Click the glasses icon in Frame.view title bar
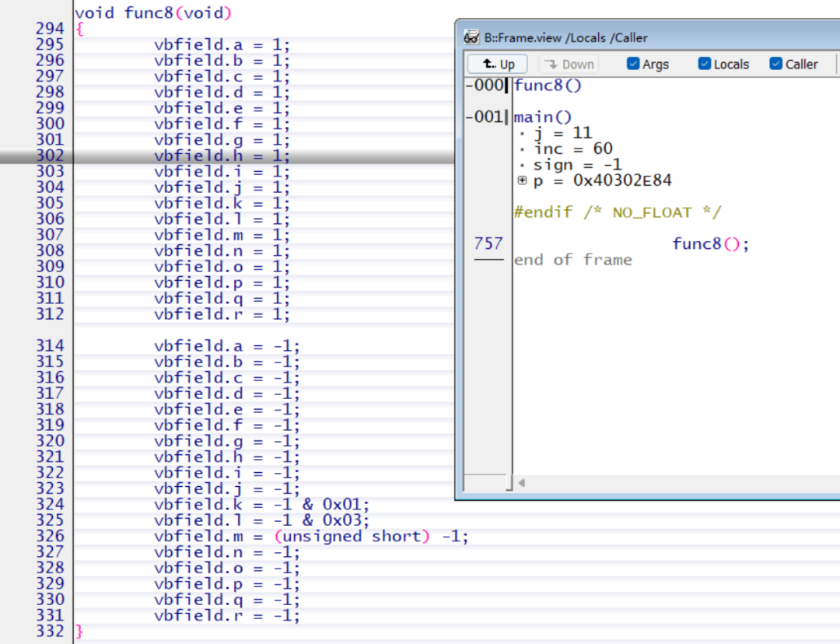Viewport: 840px width, 644px height. point(471,37)
